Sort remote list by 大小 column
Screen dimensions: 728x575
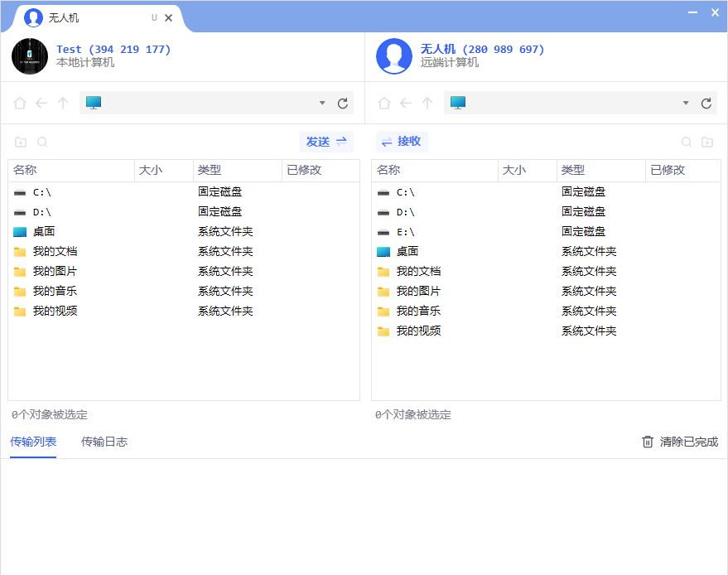click(x=528, y=170)
